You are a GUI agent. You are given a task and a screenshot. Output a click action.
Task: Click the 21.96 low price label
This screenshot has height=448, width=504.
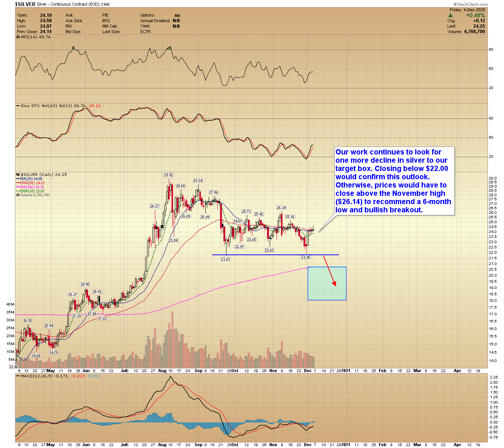coord(306,257)
